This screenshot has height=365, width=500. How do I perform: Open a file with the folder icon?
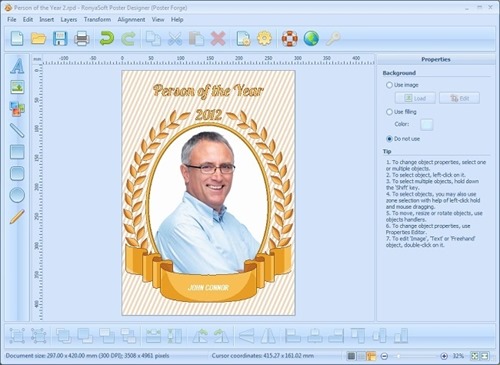coord(38,39)
